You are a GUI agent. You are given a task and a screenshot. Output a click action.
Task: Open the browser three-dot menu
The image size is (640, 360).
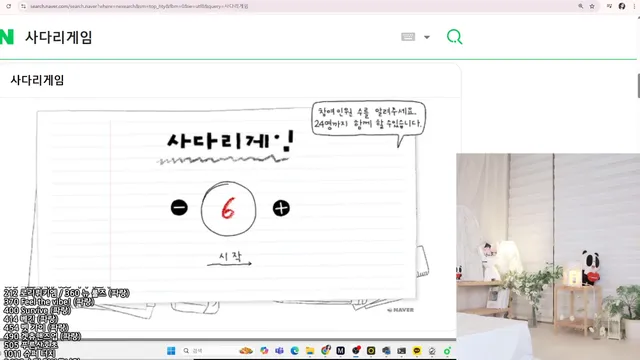(634, 6)
